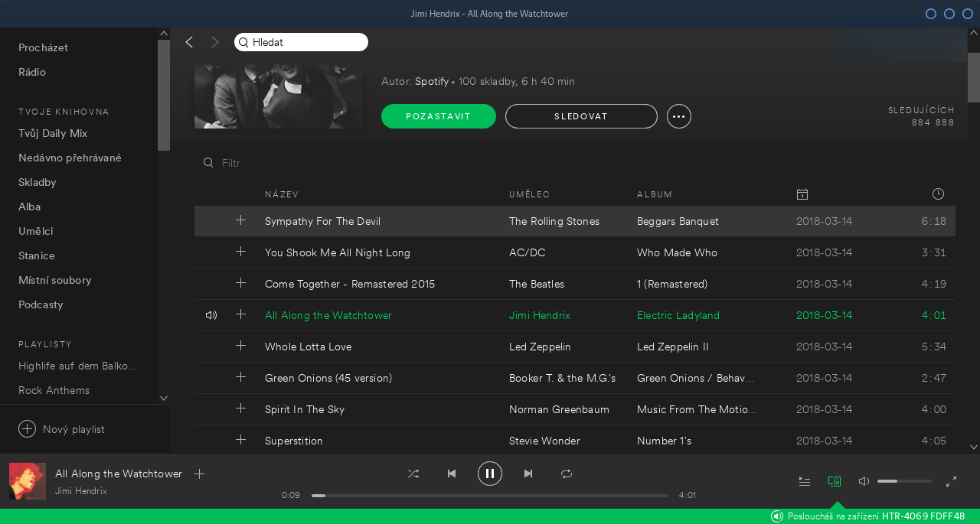
Task: Pause the current track
Action: point(490,474)
